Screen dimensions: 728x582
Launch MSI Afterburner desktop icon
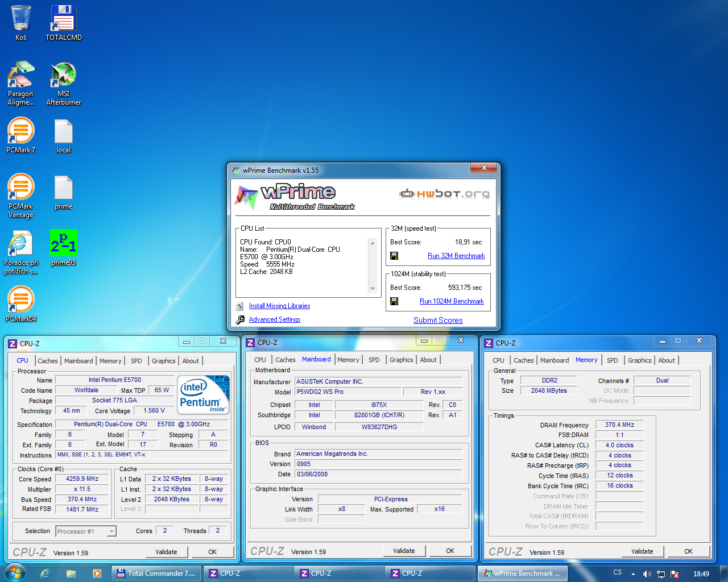point(63,83)
